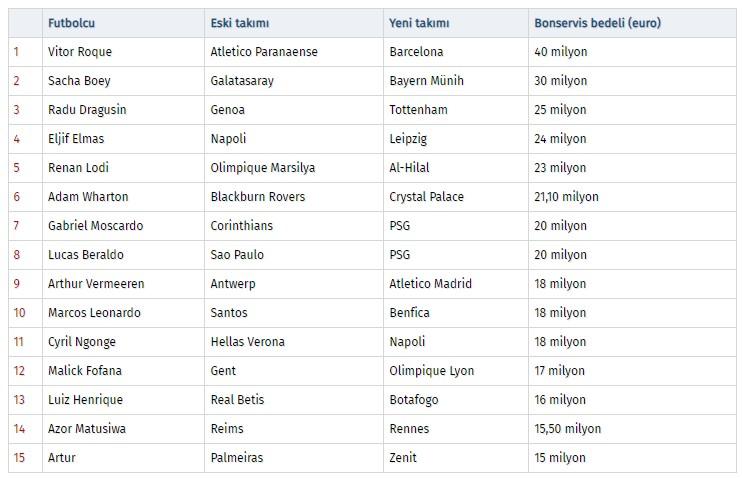Viewport: 742px width, 478px height.
Task: Click the Hellas Verona team cell
Action: (x=247, y=342)
